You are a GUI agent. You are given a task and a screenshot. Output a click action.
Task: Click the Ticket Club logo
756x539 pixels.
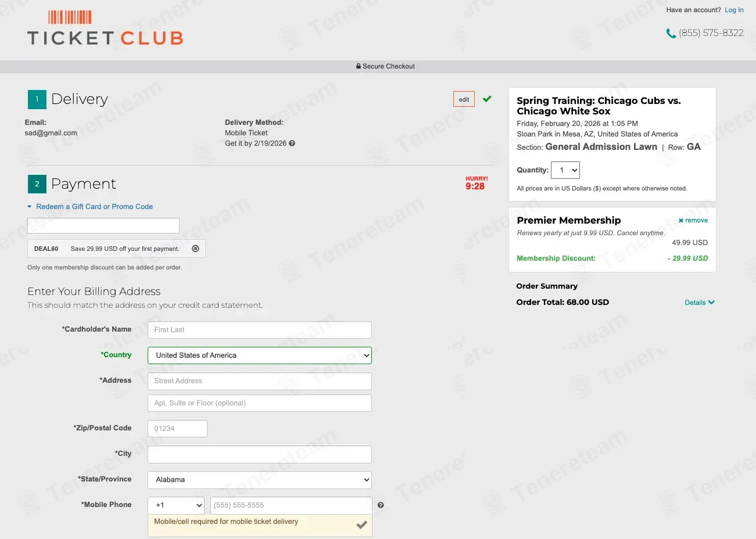pyautogui.click(x=105, y=28)
